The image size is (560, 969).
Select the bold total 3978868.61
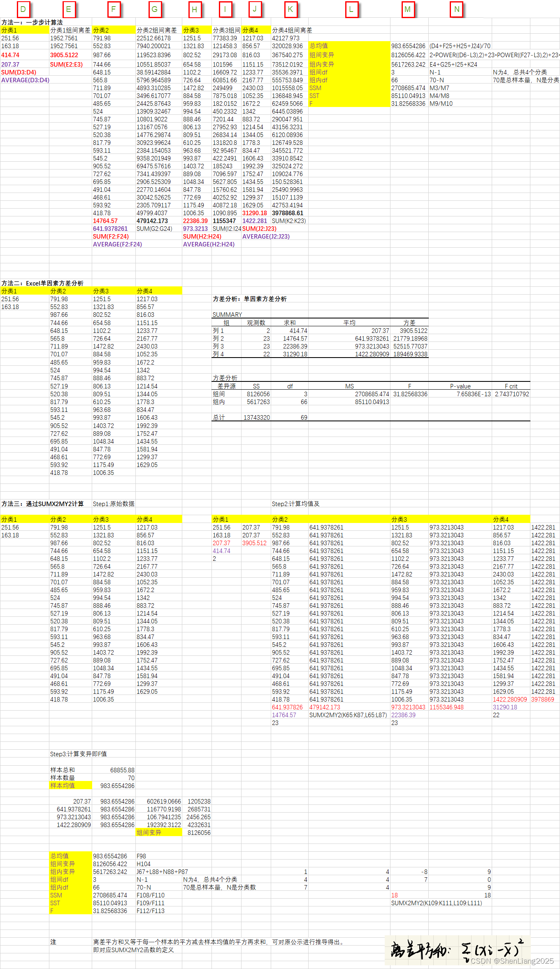(x=288, y=213)
